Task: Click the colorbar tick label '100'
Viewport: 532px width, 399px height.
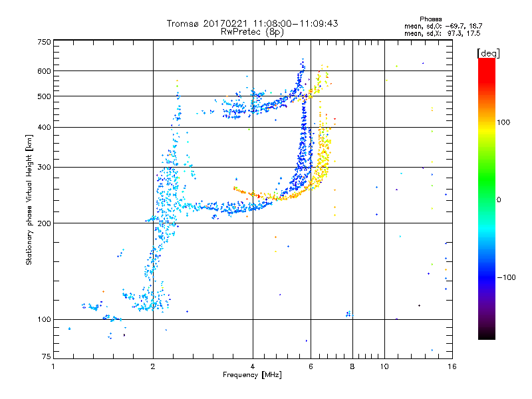Action: (x=503, y=122)
